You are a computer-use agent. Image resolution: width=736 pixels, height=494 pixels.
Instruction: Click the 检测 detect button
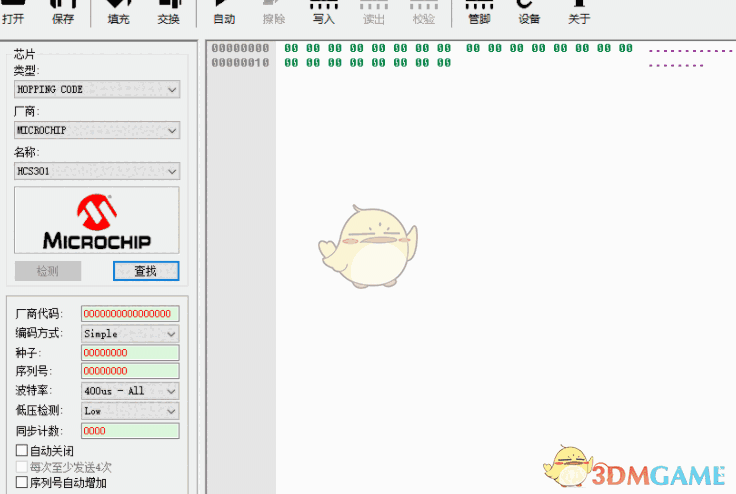coord(48,271)
